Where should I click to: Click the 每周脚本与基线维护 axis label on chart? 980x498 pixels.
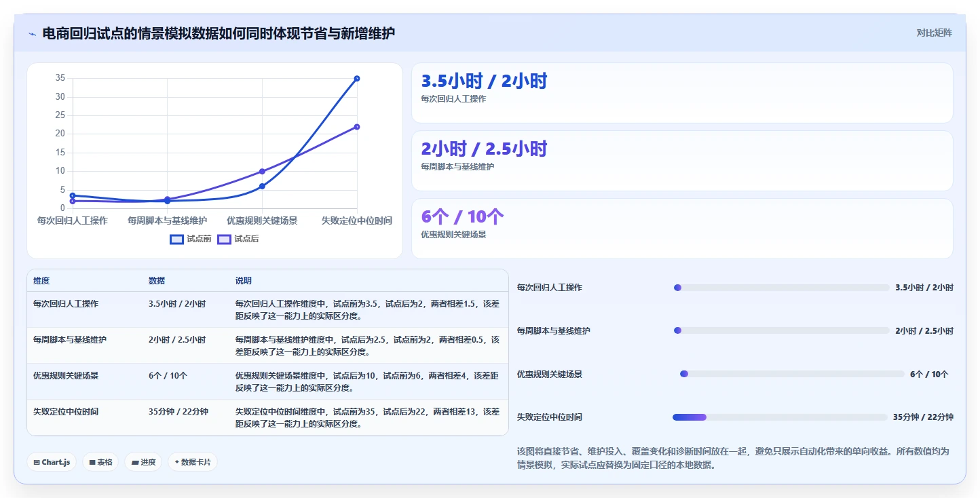coord(167,221)
